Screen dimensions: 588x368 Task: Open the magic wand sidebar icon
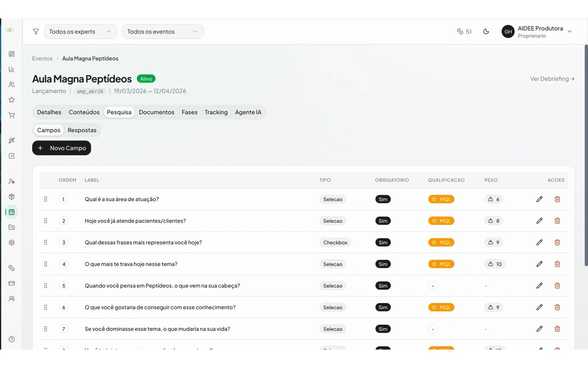click(12, 140)
